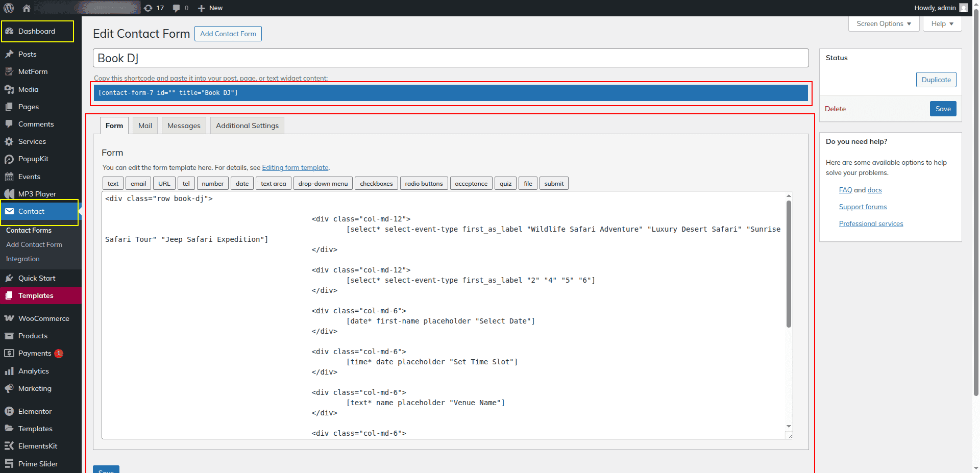Open the Analytics chart icon
The height and width of the screenshot is (473, 980).
(x=9, y=371)
